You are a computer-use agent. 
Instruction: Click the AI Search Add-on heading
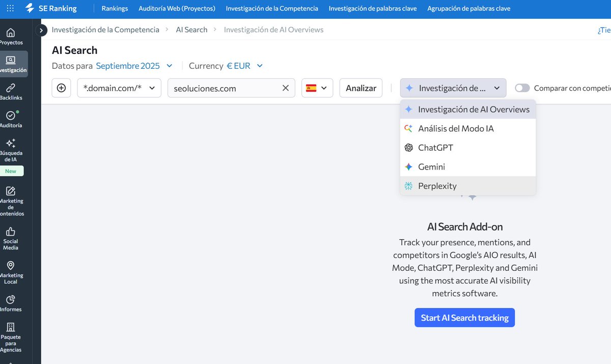click(x=465, y=227)
